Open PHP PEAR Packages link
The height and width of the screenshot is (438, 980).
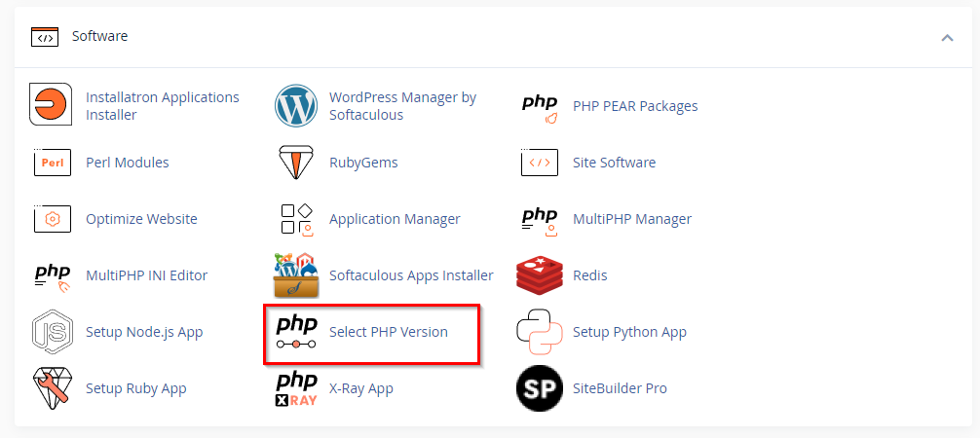(635, 106)
